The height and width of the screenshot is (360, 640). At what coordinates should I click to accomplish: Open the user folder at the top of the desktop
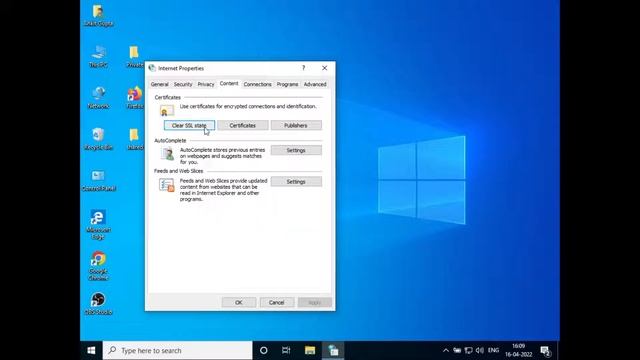pos(98,15)
